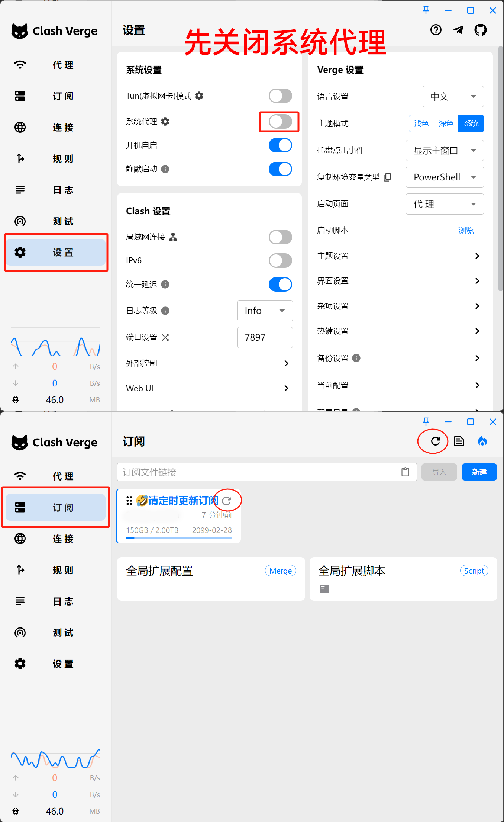Click the update all subscriptions refresh icon

(x=435, y=441)
